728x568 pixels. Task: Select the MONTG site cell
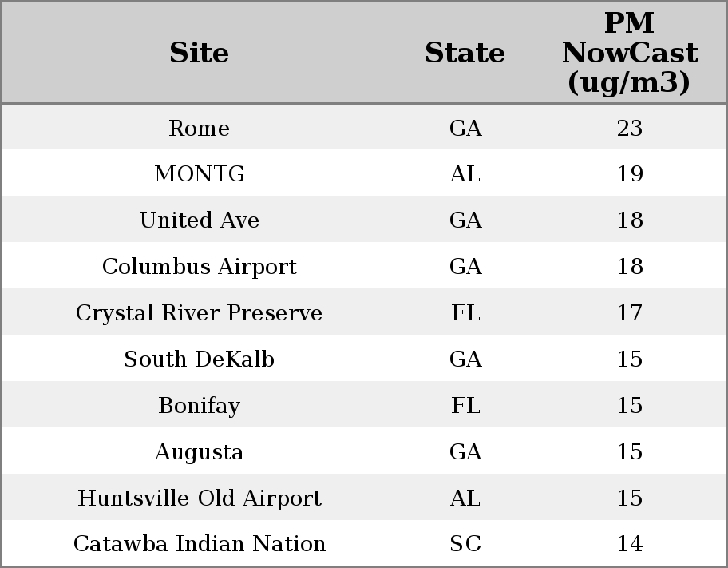(200, 174)
